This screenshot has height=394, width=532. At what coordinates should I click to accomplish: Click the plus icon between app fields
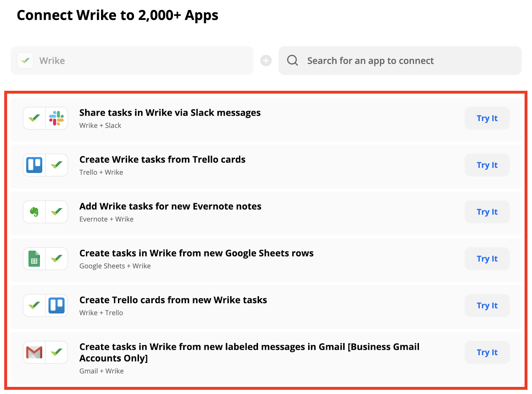(x=266, y=61)
